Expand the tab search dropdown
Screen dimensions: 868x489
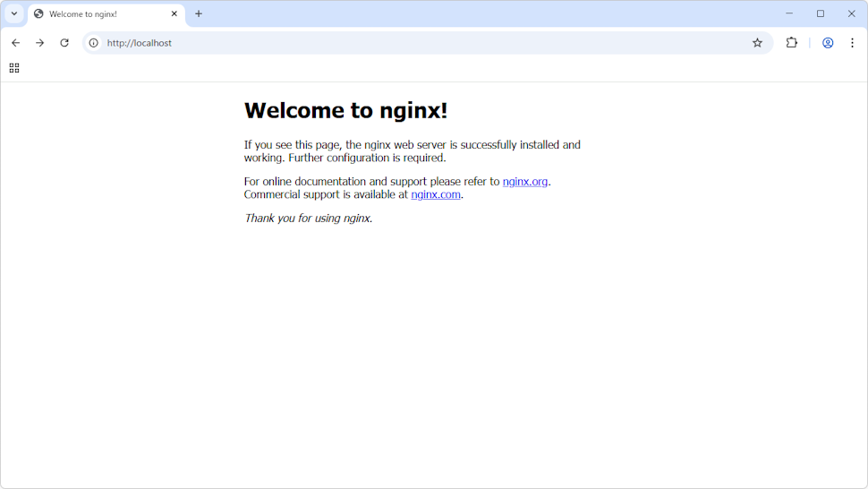(14, 13)
